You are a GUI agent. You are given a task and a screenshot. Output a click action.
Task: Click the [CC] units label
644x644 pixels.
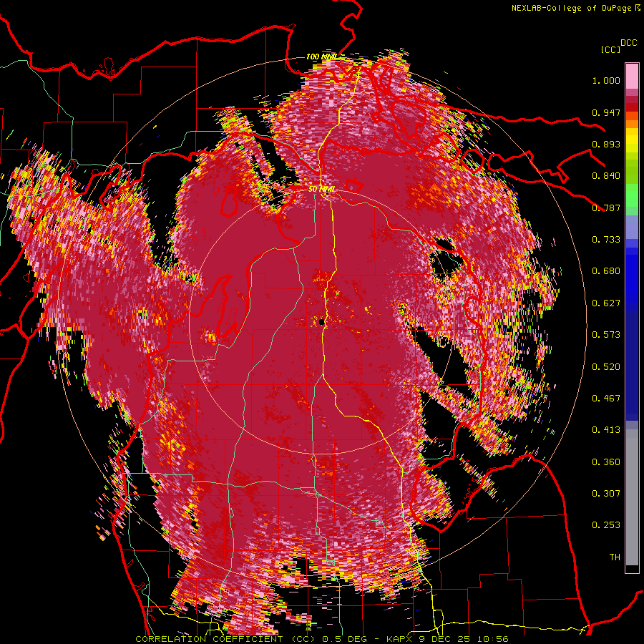610,49
